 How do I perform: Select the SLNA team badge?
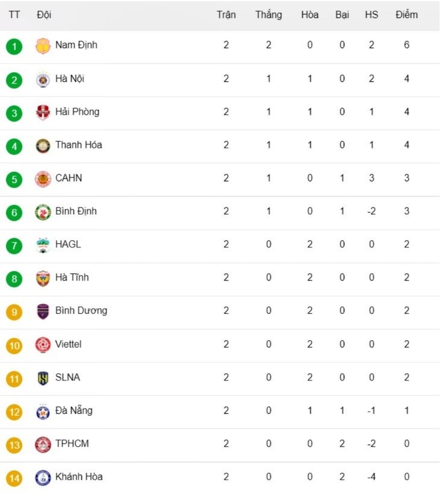click(x=42, y=379)
